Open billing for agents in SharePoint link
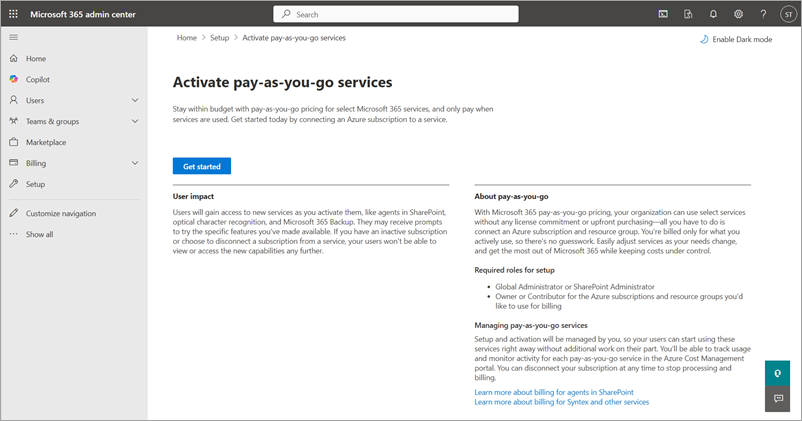 tap(553, 392)
